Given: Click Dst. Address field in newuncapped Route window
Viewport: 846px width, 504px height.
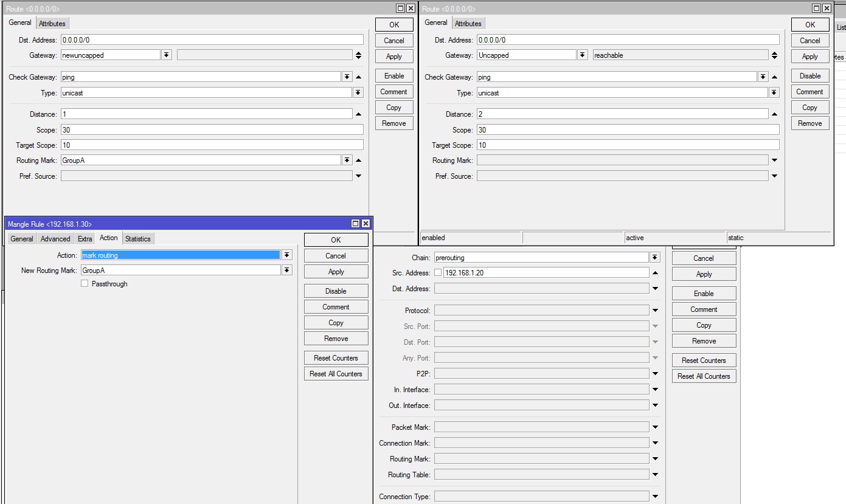Looking at the screenshot, I should [212, 40].
